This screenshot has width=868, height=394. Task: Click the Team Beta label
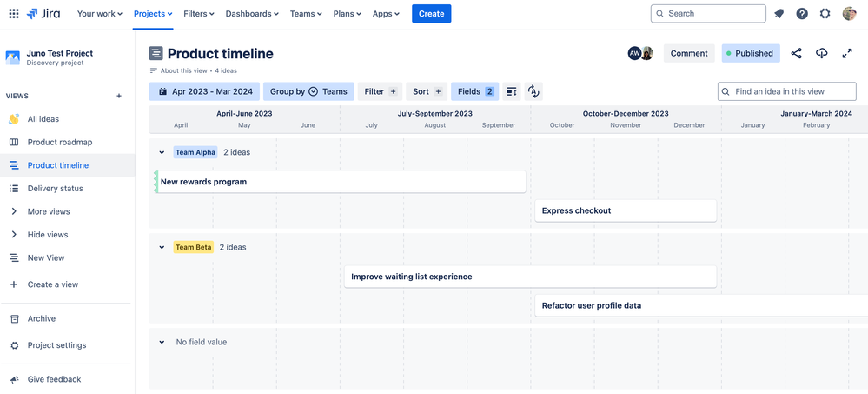point(194,247)
